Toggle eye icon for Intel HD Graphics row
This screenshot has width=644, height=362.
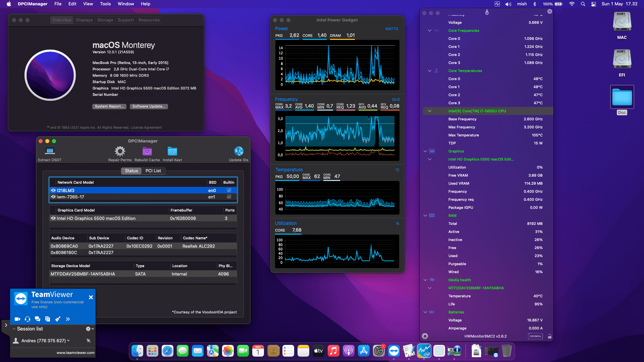53,218
